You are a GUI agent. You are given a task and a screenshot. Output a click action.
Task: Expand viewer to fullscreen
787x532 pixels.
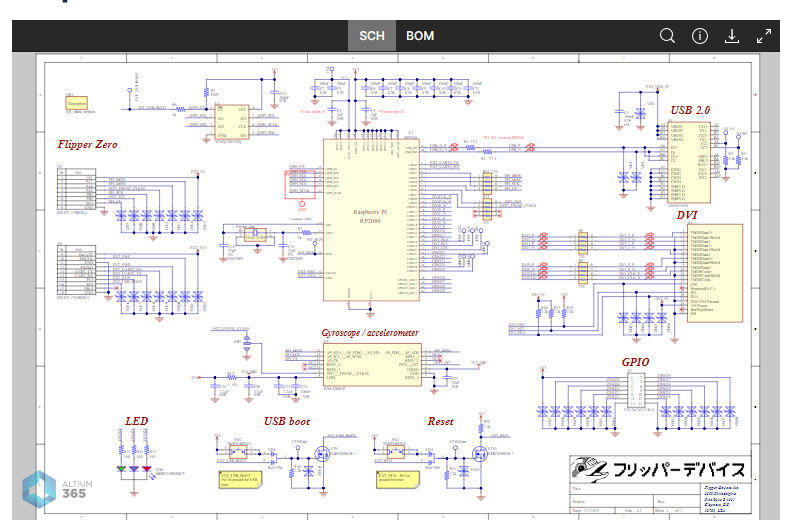tap(764, 36)
